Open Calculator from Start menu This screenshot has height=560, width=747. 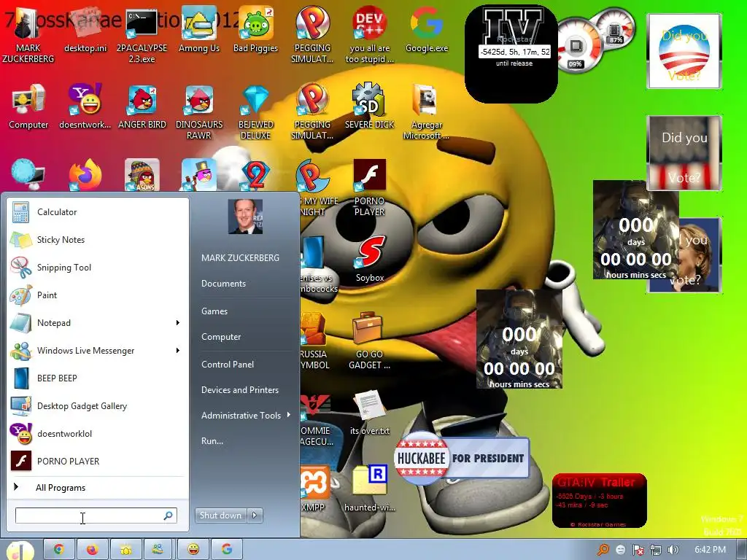pyautogui.click(x=97, y=212)
